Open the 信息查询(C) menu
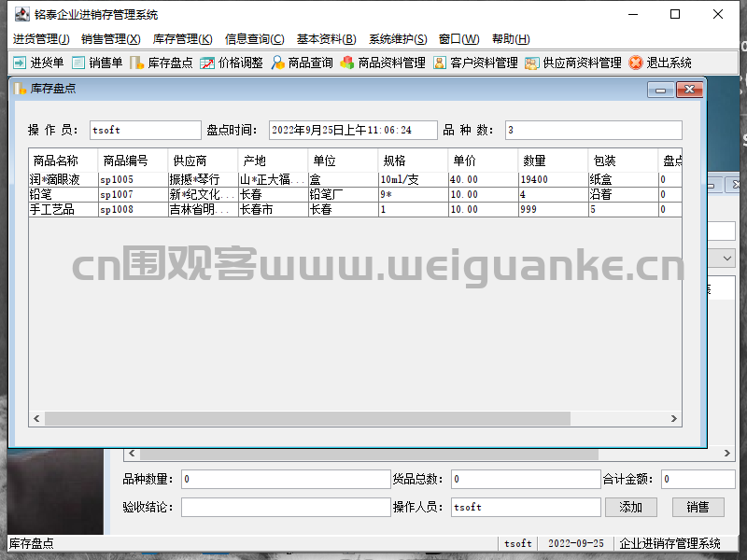This screenshot has width=747, height=560. (254, 39)
